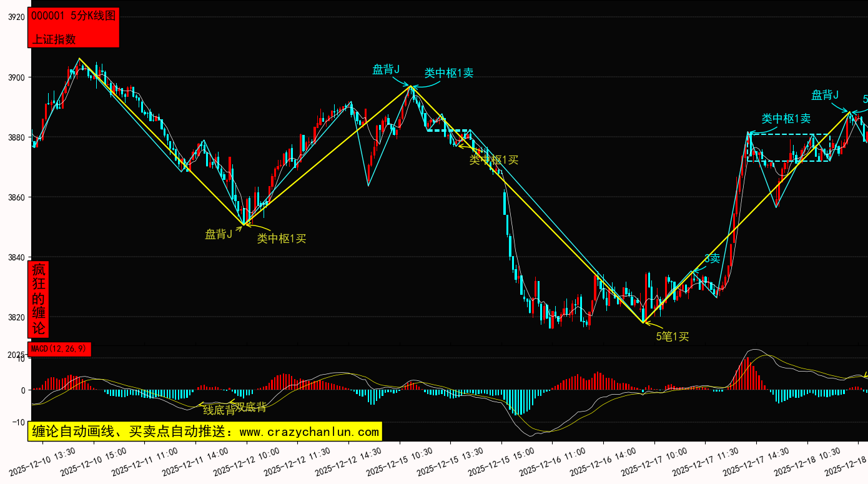Click the 000001 5分K线图 title box
The height and width of the screenshot is (484, 868).
tap(74, 16)
